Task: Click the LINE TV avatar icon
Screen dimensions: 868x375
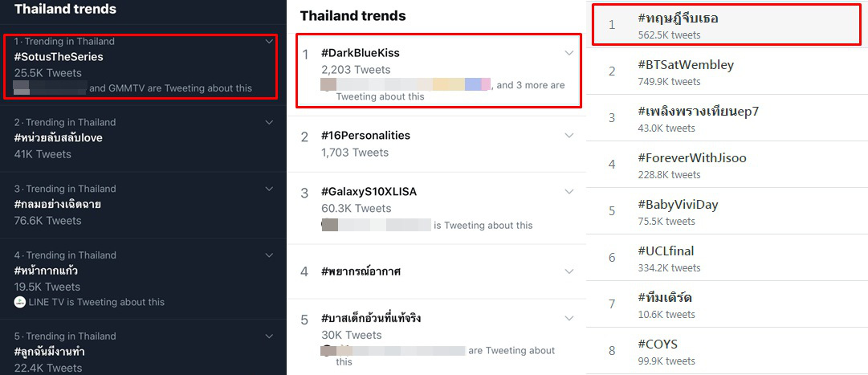Action: (x=20, y=302)
